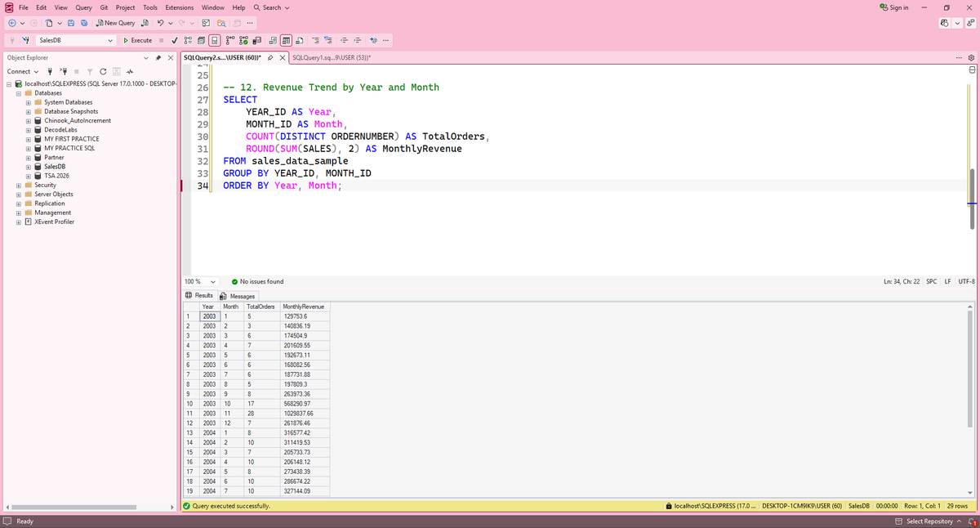Image resolution: width=980 pixels, height=528 pixels.
Task: Comment out the selected lines icon
Action: tap(315, 40)
